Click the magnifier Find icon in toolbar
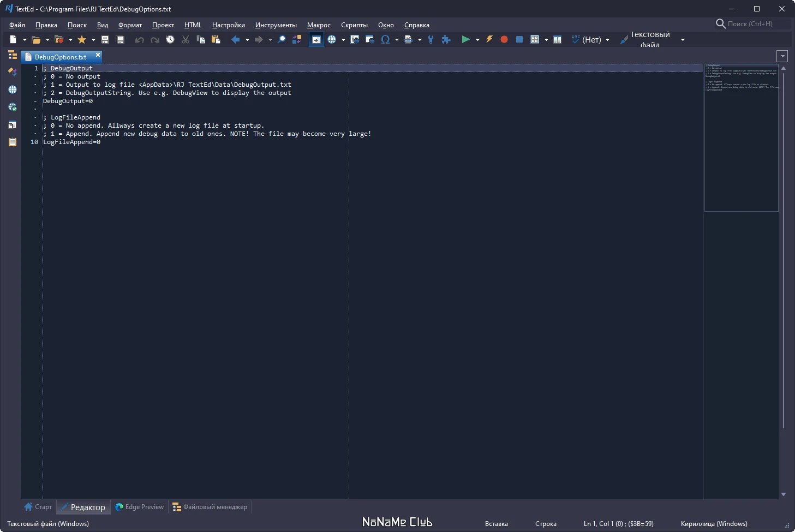 [x=282, y=39]
